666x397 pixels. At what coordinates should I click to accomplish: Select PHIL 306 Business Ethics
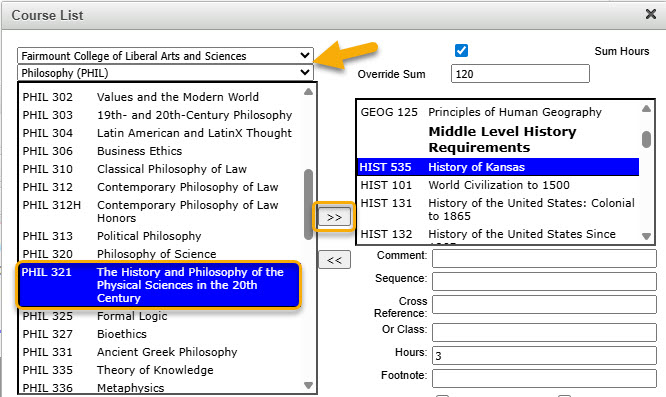pyautogui.click(x=161, y=151)
